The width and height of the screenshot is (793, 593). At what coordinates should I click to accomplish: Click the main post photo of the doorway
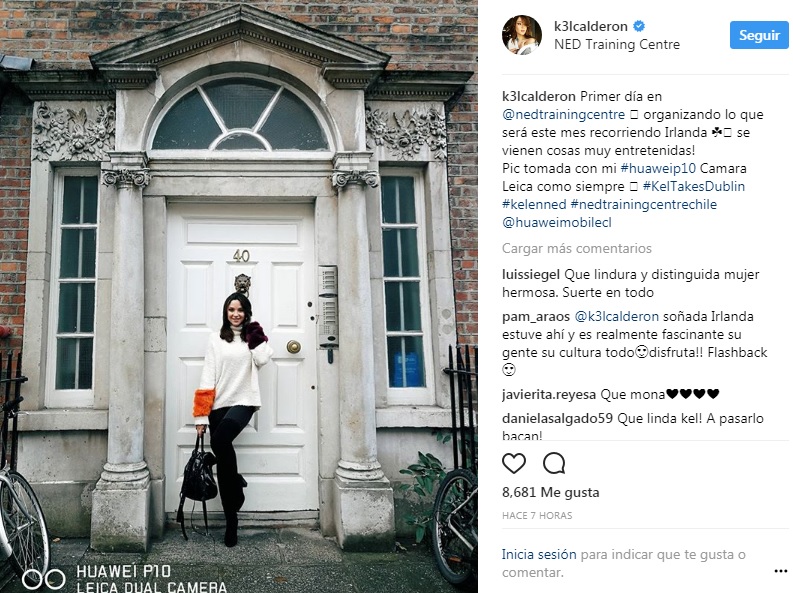[x=239, y=296]
